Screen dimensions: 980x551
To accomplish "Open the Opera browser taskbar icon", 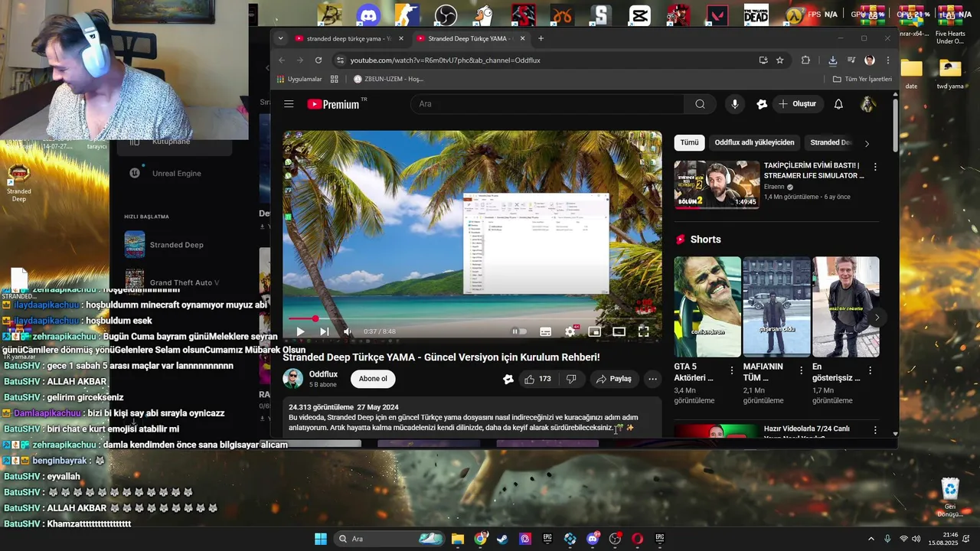I will [x=637, y=539].
